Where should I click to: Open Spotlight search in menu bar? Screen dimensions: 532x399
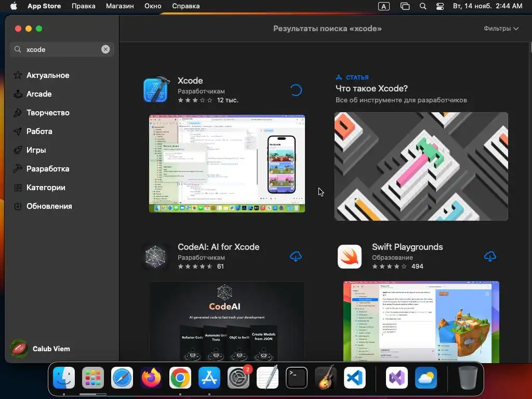pyautogui.click(x=423, y=6)
